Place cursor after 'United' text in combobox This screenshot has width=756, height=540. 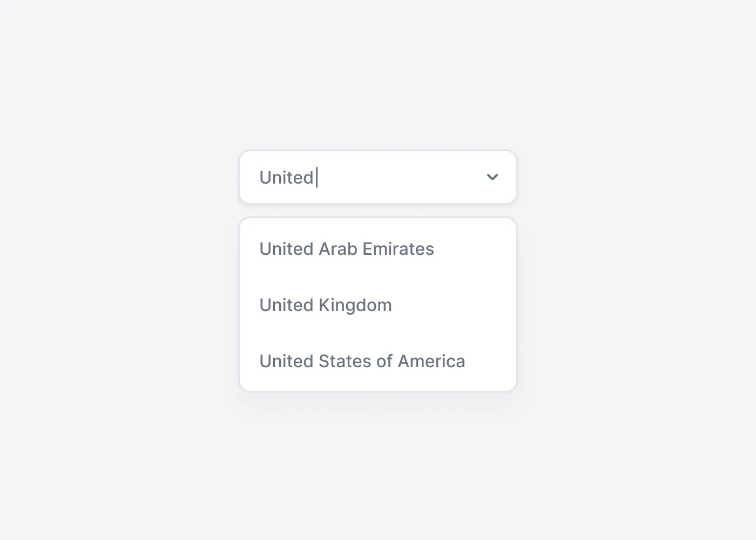pyautogui.click(x=316, y=177)
